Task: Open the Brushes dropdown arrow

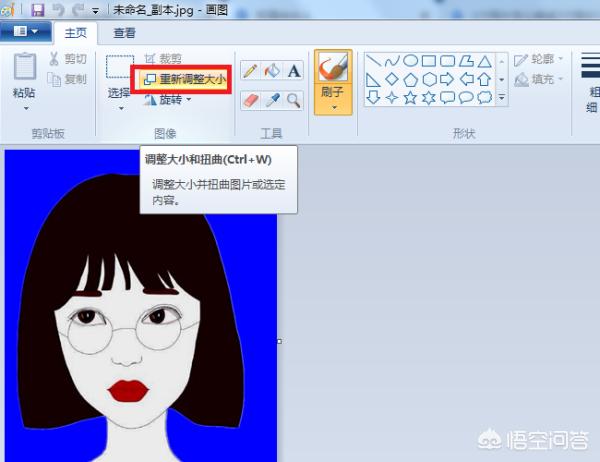Action: coord(334,108)
